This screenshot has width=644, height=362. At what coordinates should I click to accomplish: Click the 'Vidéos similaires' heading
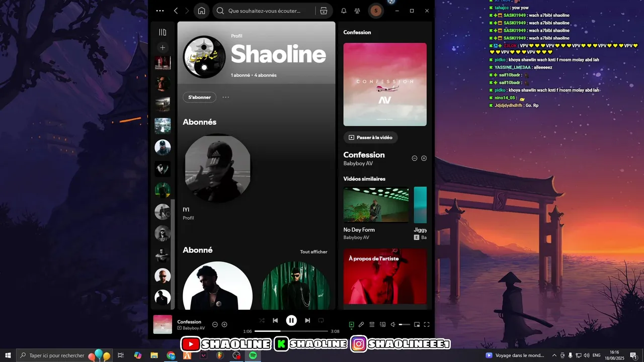364,179
